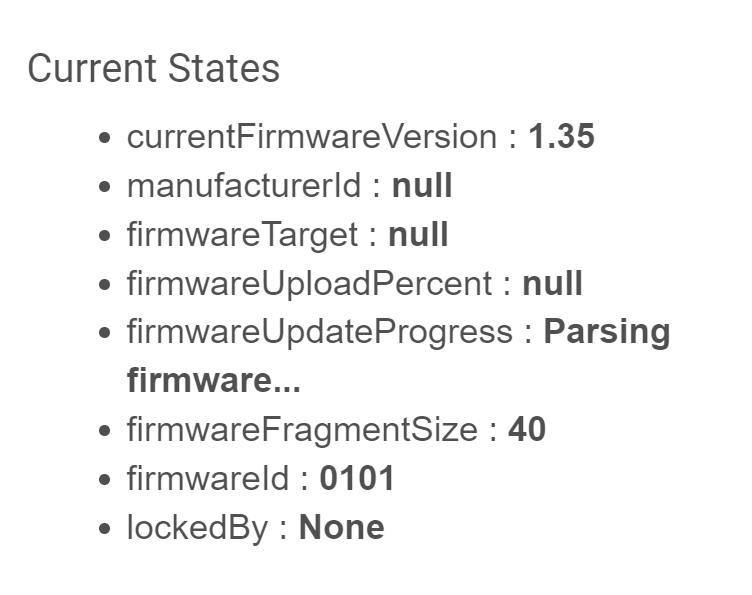Click the firmwareId value 0101
This screenshot has height=595, width=752.
[357, 478]
